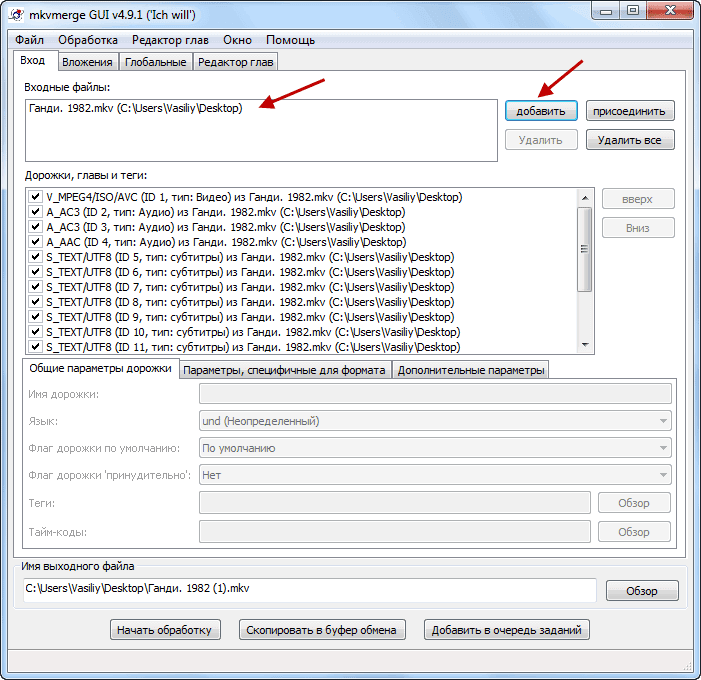701x680 pixels.
Task: Click the Удалить button
Action: point(541,140)
